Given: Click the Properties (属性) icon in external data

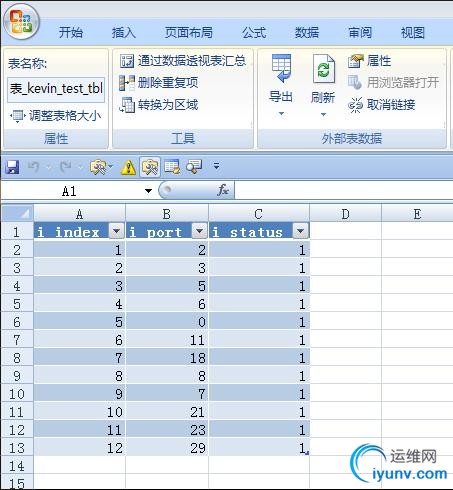Looking at the screenshot, I should pos(355,61).
